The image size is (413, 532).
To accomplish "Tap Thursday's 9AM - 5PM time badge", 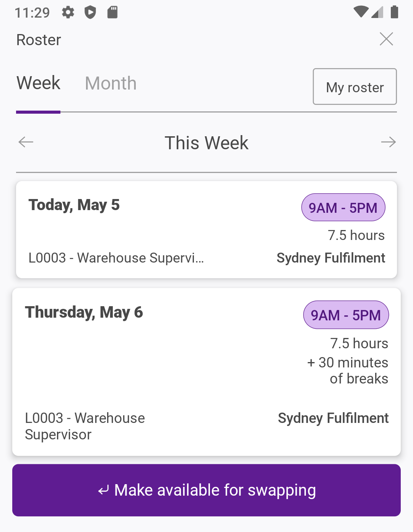I will pyautogui.click(x=346, y=315).
